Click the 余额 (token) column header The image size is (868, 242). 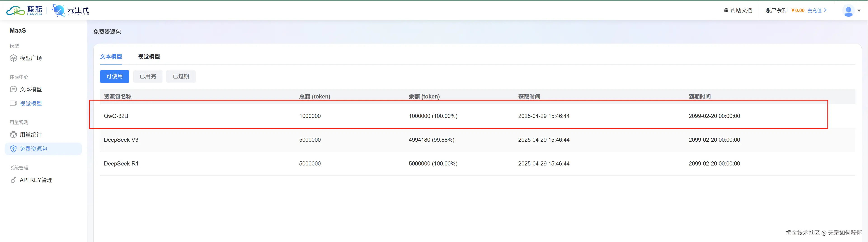(424, 96)
